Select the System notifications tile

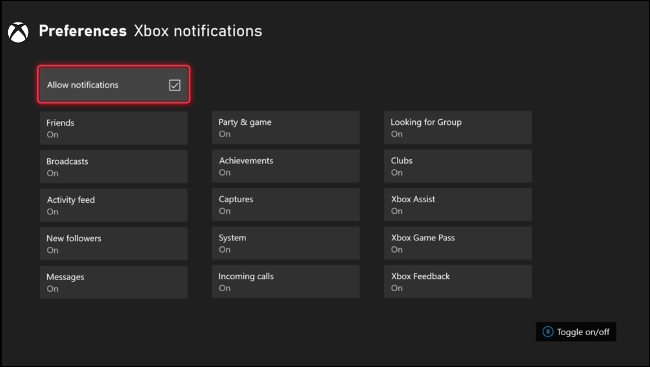286,243
